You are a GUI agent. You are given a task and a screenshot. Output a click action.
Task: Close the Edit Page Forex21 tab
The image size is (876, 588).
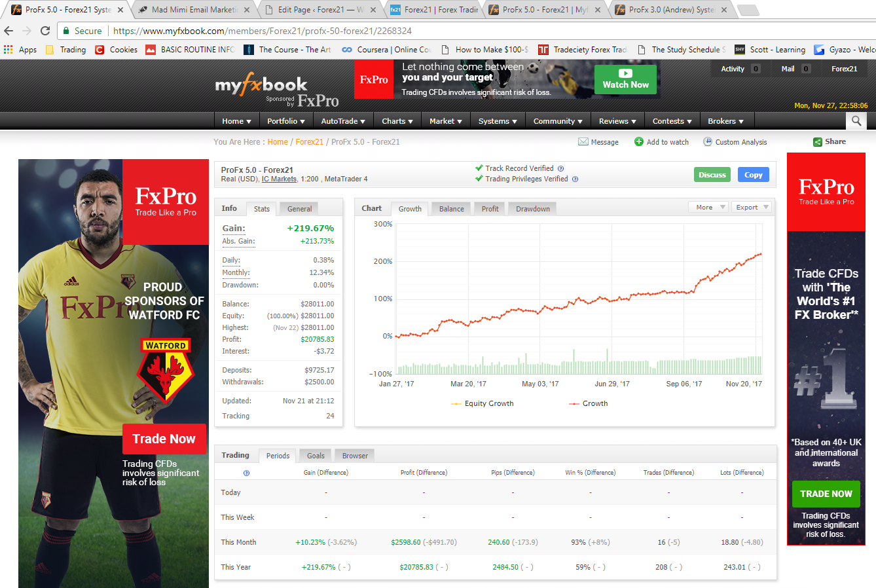point(373,10)
